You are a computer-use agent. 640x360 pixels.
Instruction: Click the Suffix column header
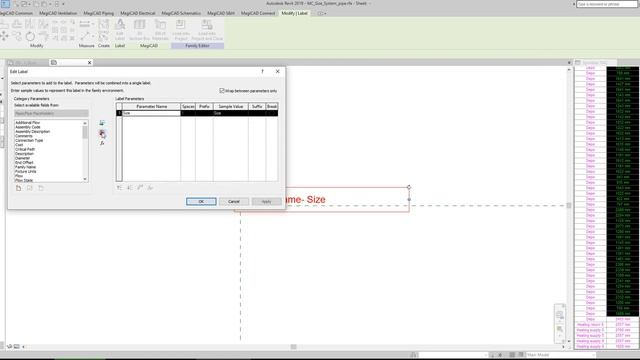tap(257, 107)
